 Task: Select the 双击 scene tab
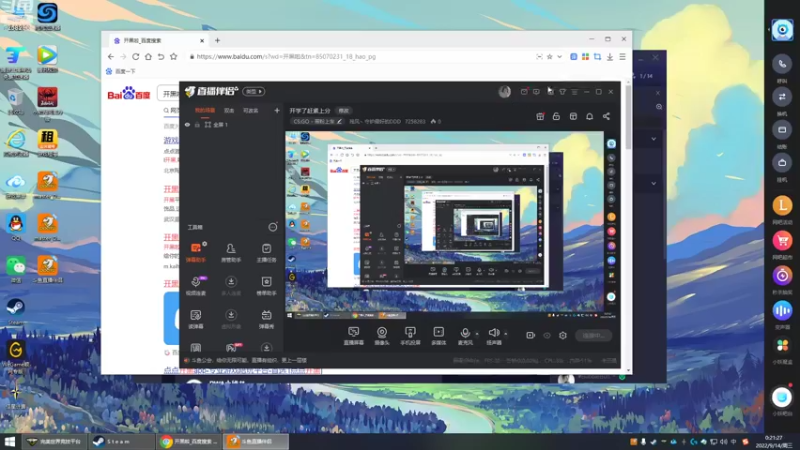click(x=229, y=110)
